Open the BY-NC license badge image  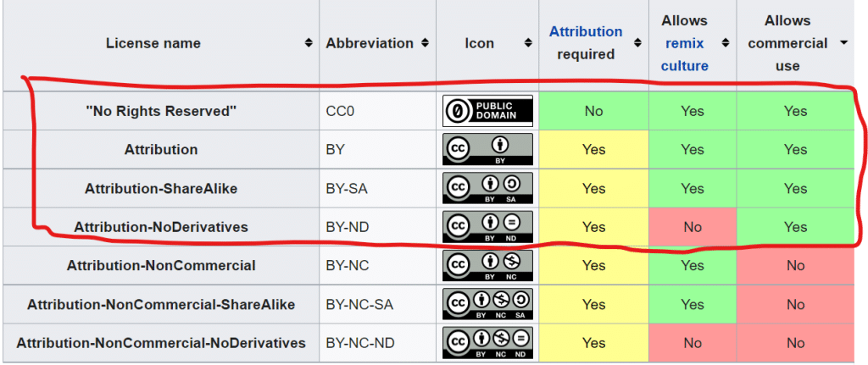click(487, 266)
